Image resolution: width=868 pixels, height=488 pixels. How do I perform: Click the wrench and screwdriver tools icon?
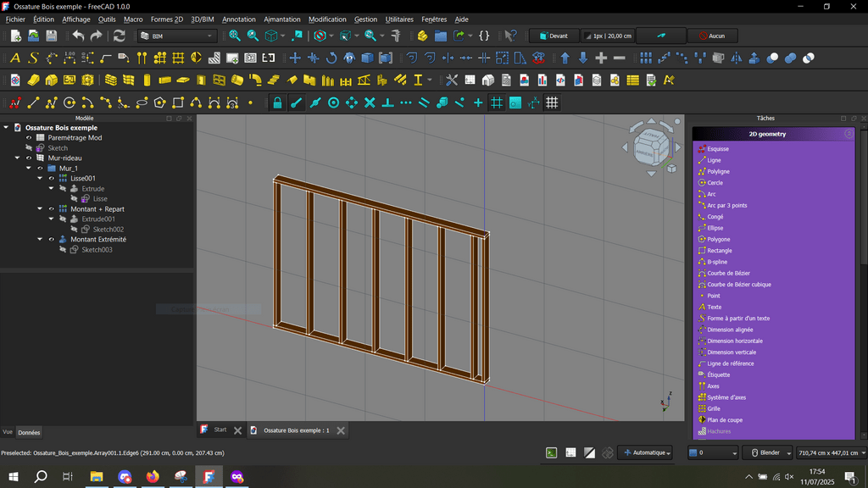tap(452, 80)
